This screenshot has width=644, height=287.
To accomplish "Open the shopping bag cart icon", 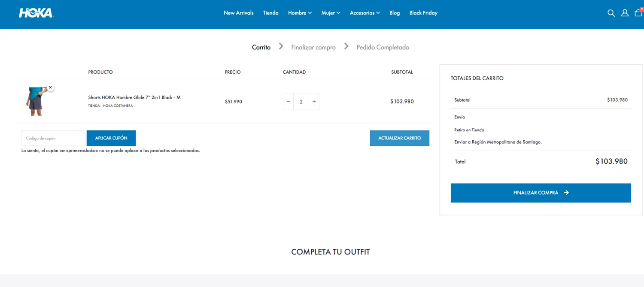I will tap(638, 12).
